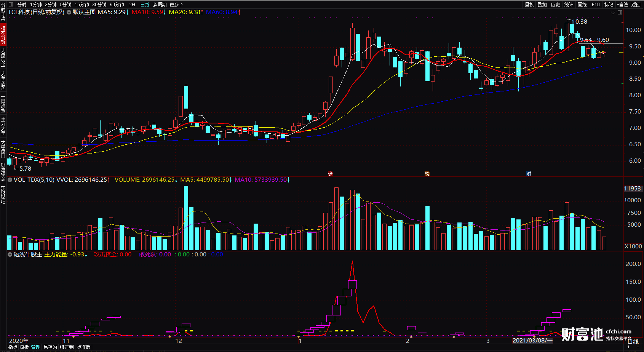
Task: Open the 大单盘口 sidebar tab
Action: coord(3,149)
